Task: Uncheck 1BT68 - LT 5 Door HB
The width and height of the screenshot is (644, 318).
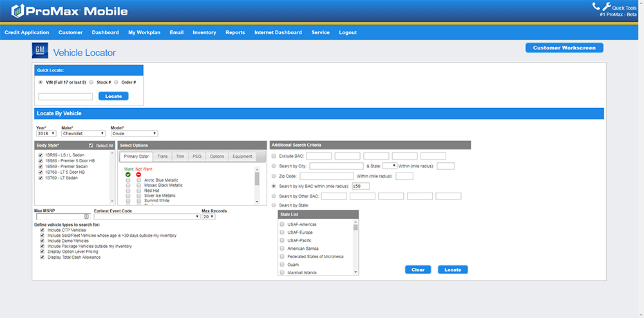Action: point(40,173)
